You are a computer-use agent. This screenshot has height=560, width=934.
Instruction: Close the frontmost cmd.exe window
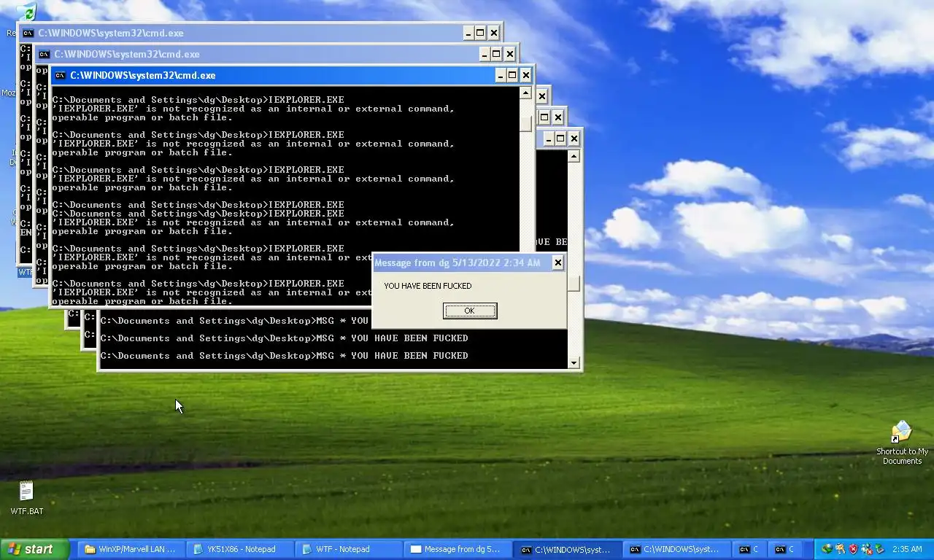525,75
